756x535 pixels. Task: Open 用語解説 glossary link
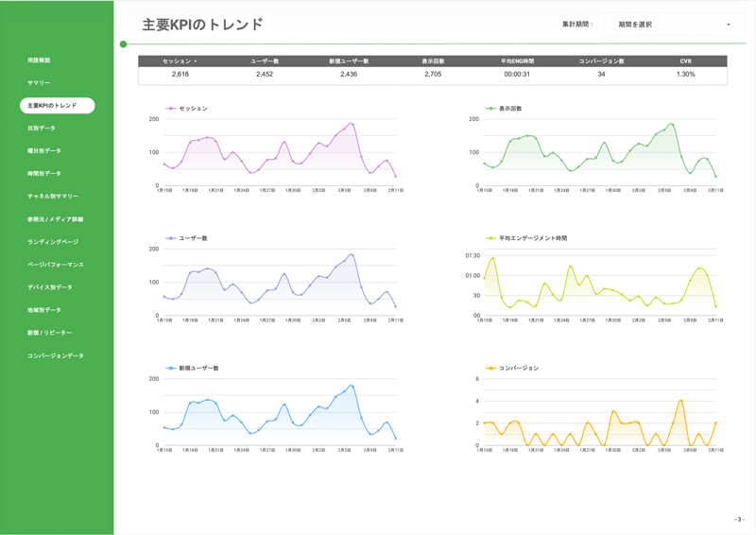coord(39,60)
